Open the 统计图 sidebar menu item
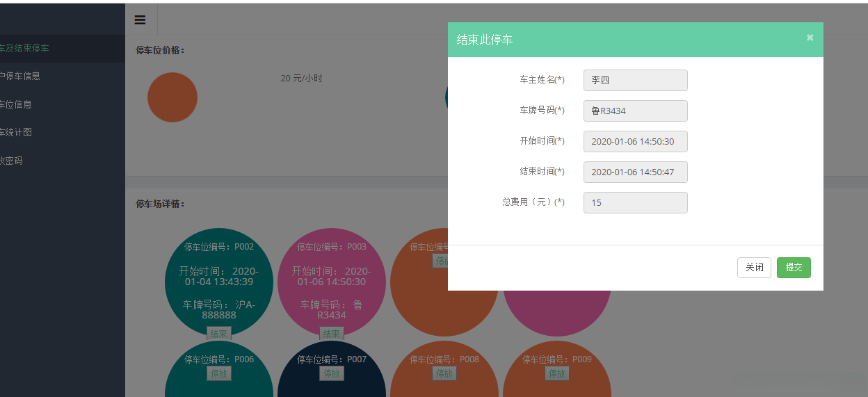The image size is (868, 397). (17, 132)
